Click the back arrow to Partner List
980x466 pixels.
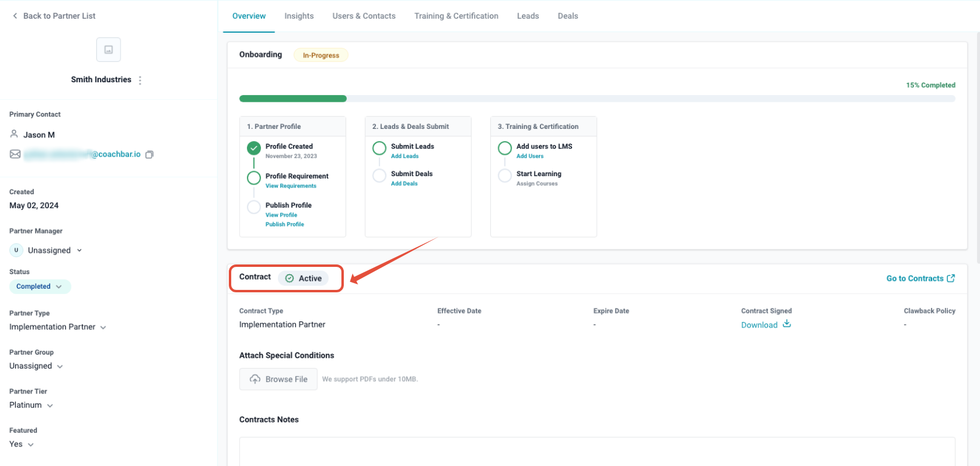pos(15,16)
